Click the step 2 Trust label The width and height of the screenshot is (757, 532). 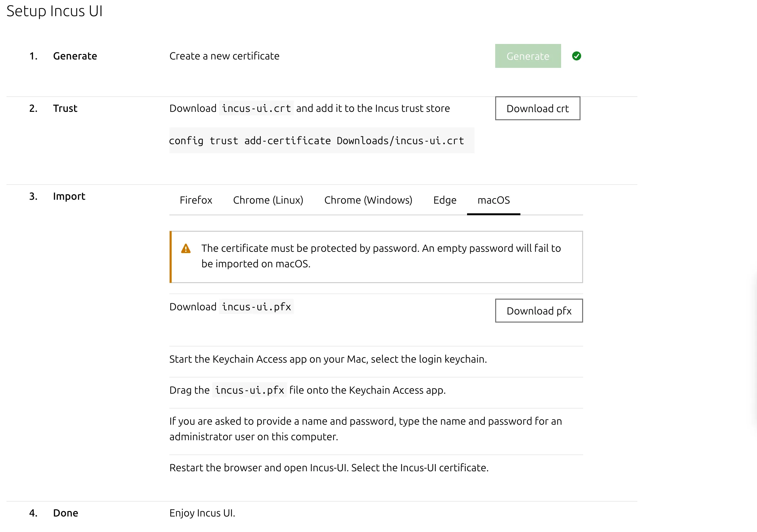click(x=65, y=108)
